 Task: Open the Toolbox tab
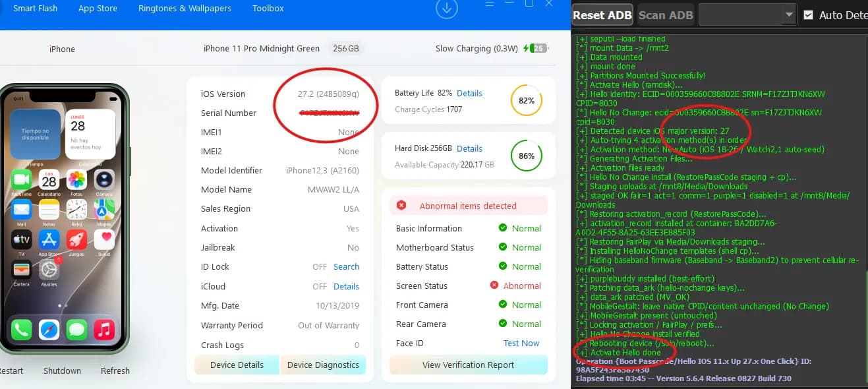pyautogui.click(x=268, y=9)
